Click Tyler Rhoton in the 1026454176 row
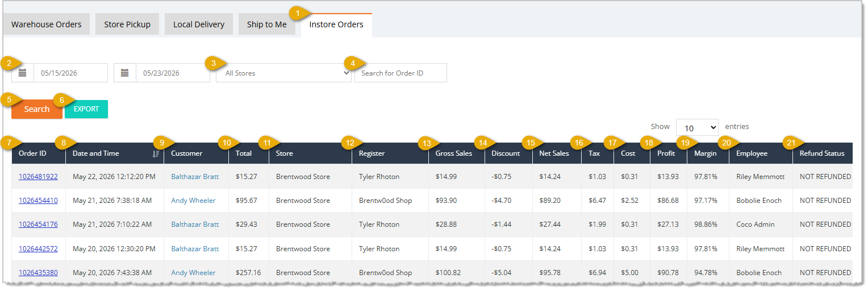Screen dimensions: 868x291 (379, 225)
